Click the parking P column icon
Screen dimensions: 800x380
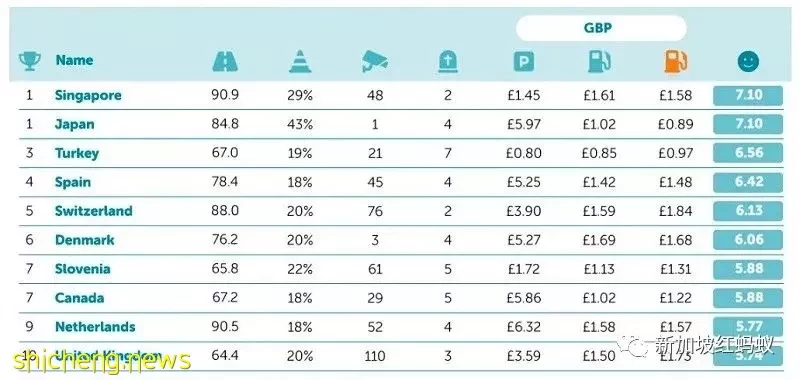(x=523, y=62)
